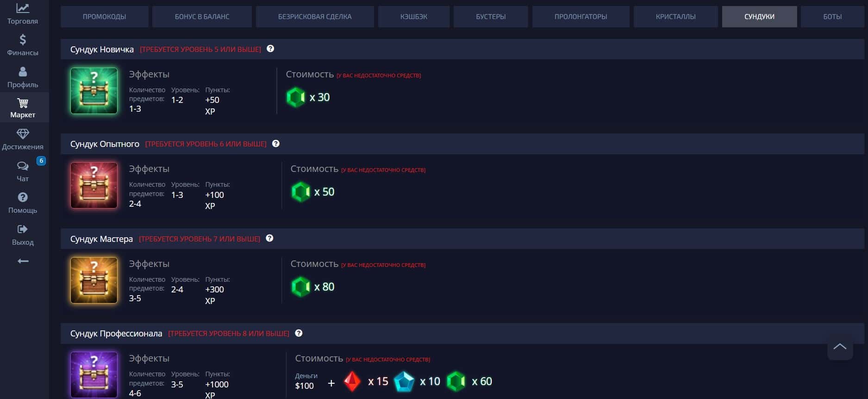Viewport: 868px width, 399px height.
Task: Select the purple Сундук Профессионала chest image
Action: (x=94, y=375)
